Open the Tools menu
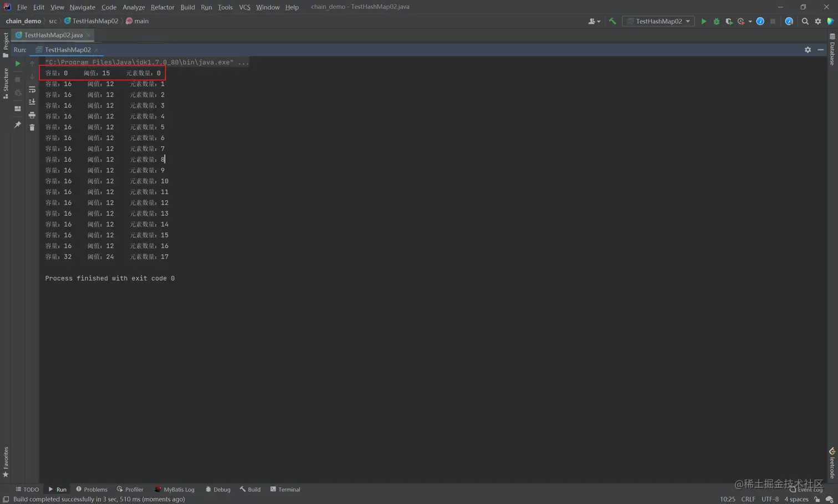The height and width of the screenshot is (504, 838). 225,7
